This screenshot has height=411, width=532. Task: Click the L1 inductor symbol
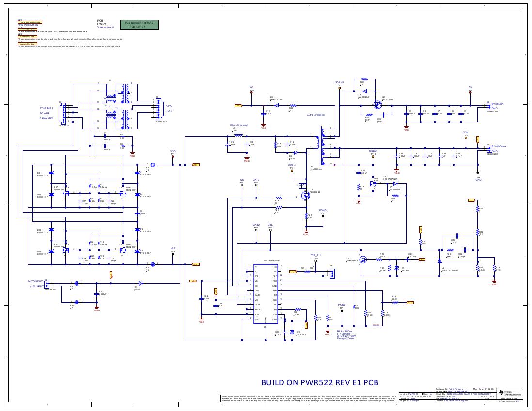point(238,134)
